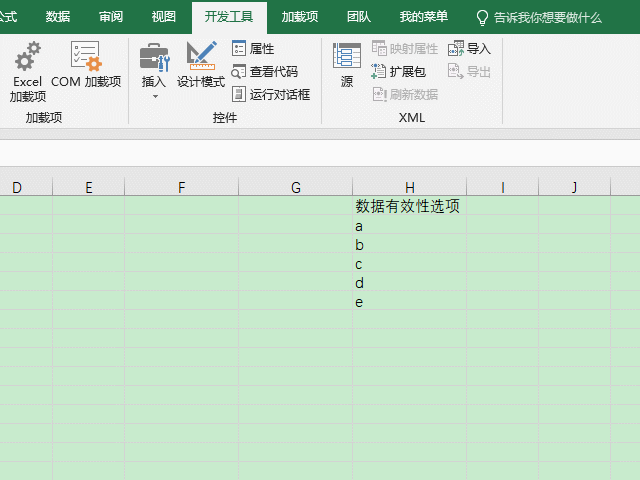Switch to the Review (审阅) tab
This screenshot has width=640, height=480.
point(111,17)
